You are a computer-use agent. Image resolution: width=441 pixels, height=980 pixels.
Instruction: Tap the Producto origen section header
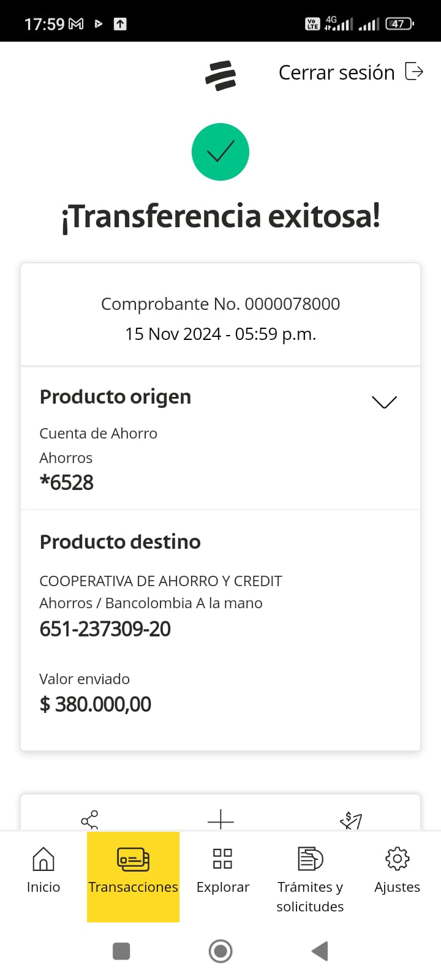click(x=115, y=397)
